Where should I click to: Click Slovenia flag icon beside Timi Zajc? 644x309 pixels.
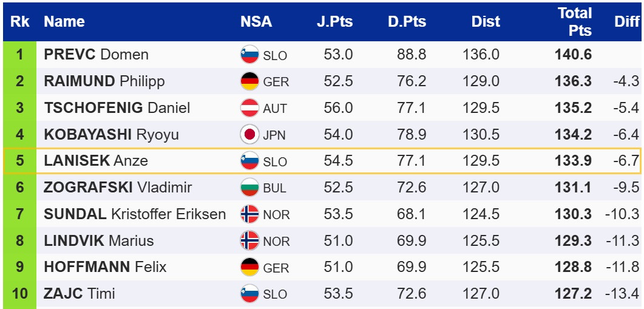249,294
